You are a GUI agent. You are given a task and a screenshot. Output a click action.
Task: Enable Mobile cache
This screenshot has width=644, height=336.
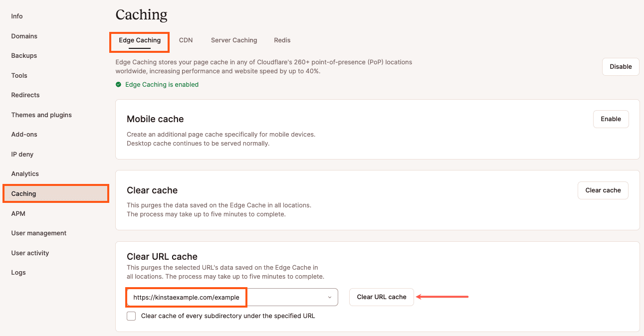point(611,119)
